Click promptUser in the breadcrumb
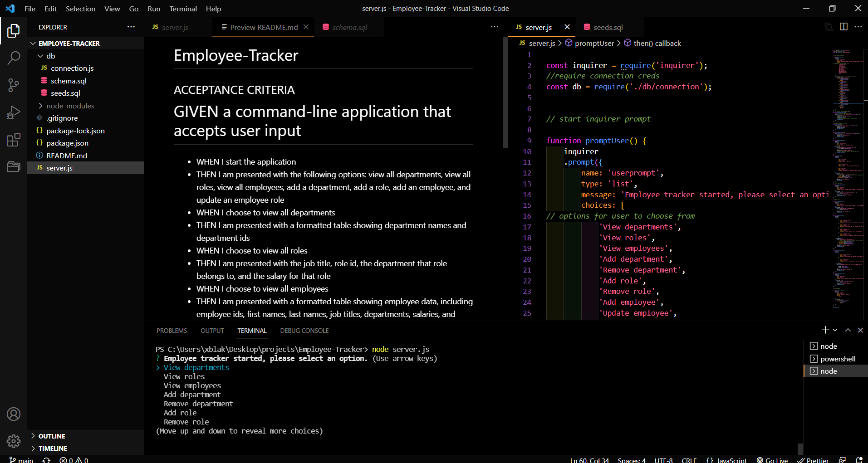The height and width of the screenshot is (463, 868). 594,43
